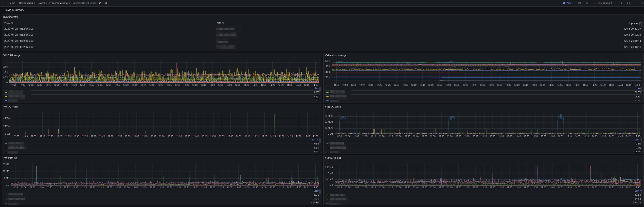Open the refresh interval dropdown arrow
Viewport: 644px width, 207px height.
634,3
